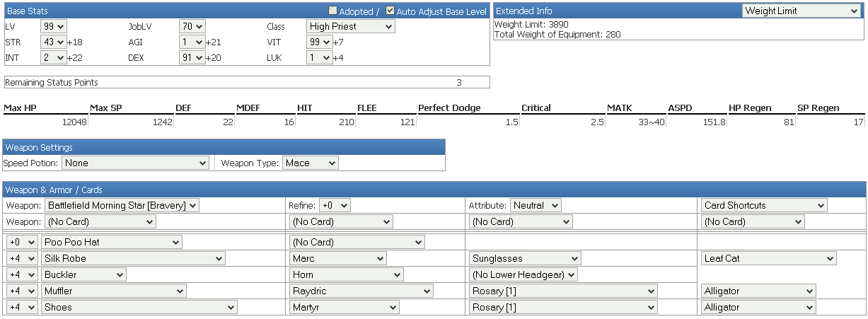Image resolution: width=868 pixels, height=319 pixels.
Task: Open the Weapon Type dropdown set to Mace
Action: [x=311, y=163]
